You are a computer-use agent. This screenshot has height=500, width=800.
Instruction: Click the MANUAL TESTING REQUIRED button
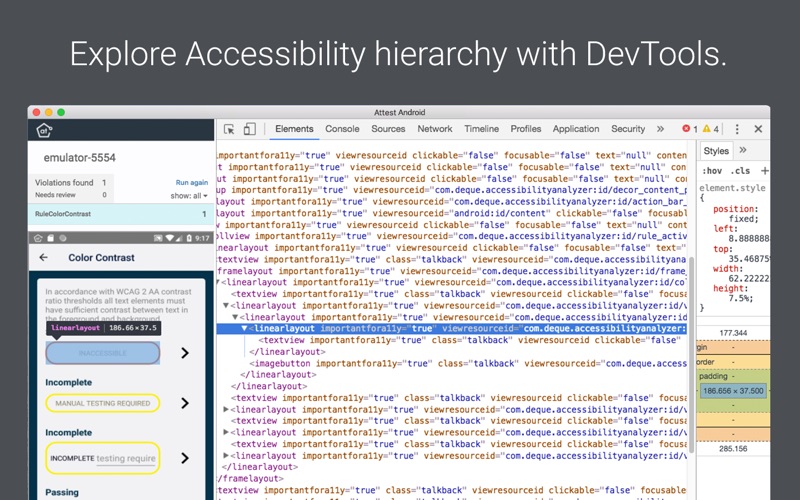pos(103,403)
